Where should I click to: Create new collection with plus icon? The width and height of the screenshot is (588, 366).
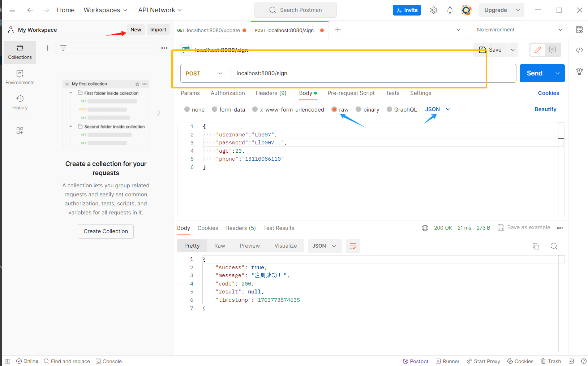point(47,48)
